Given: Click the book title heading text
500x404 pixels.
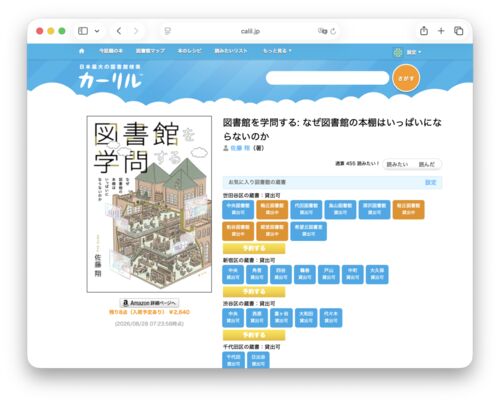Looking at the screenshot, I should [x=332, y=129].
